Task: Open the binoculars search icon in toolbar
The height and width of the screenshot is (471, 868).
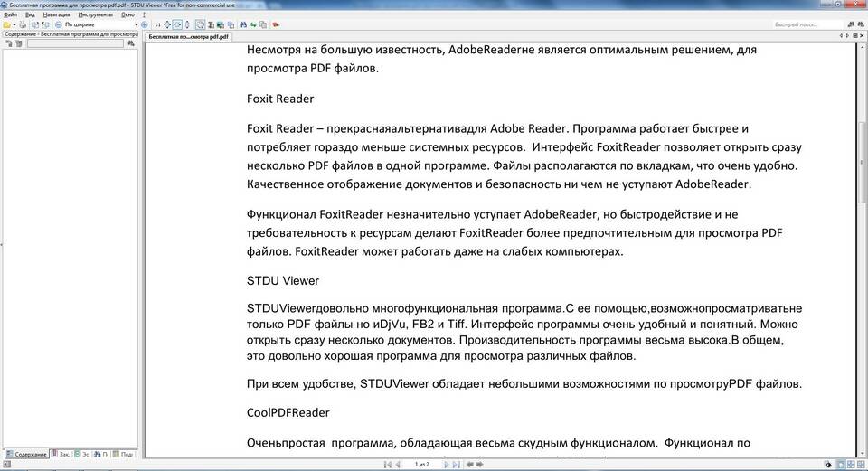Action: coord(243,25)
